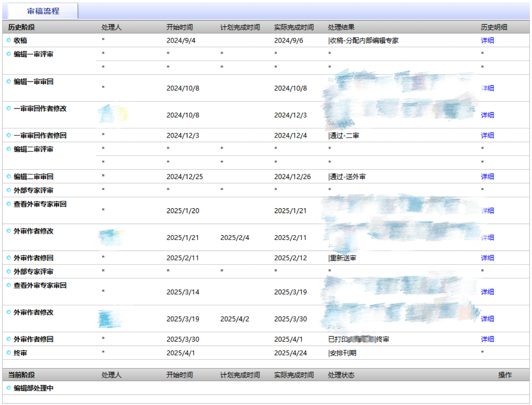
Task: Click the bullet icon beside 编辑二审评审
Action: pos(9,150)
